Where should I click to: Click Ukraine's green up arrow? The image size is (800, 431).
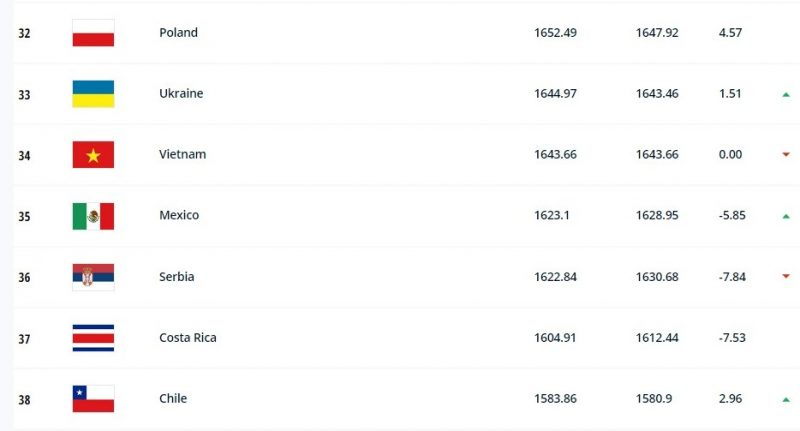(x=786, y=95)
